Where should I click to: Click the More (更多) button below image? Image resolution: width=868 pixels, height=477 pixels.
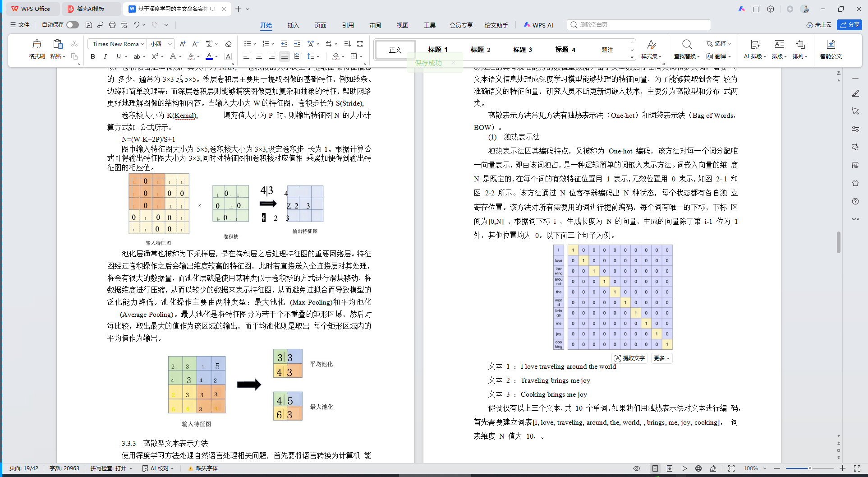pyautogui.click(x=661, y=358)
